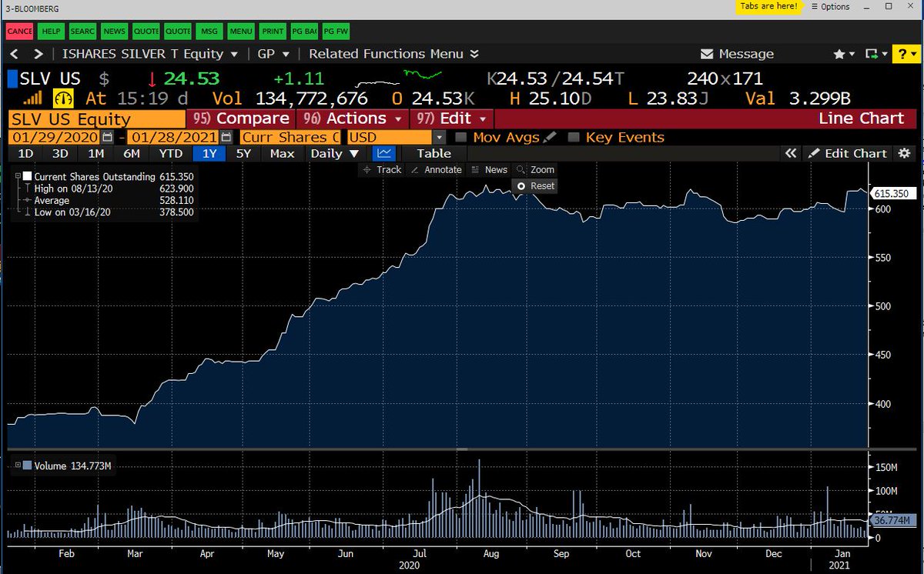Collapse panel with double chevron icon
This screenshot has width=924, height=574.
tap(790, 153)
